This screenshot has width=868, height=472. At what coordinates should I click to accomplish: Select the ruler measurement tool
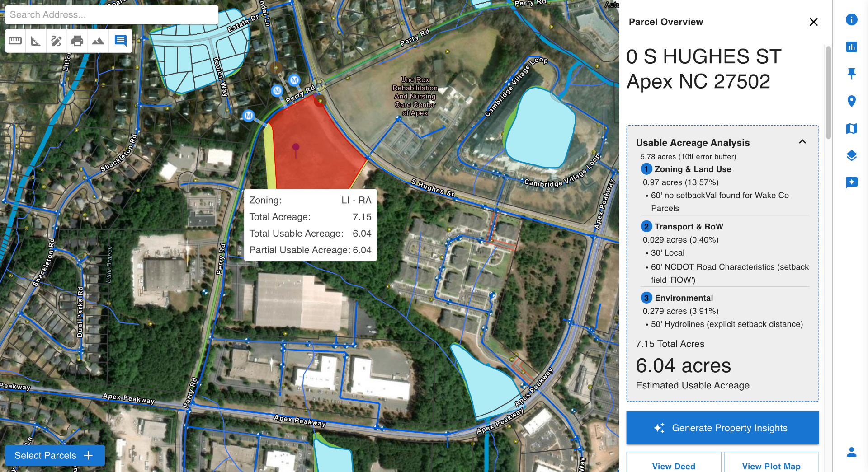[x=15, y=41]
